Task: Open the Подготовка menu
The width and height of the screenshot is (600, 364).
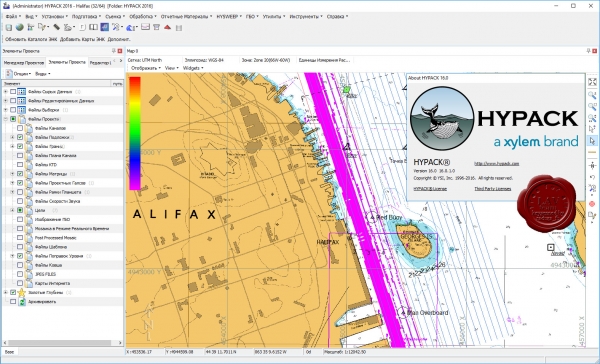Action: (86, 16)
